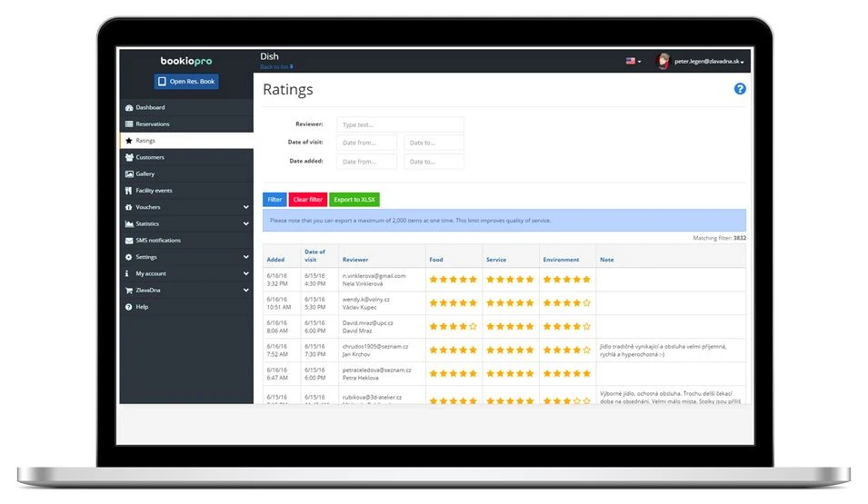Open Customers via its people icon
Viewport: 868px width, 504px height.
(x=129, y=158)
